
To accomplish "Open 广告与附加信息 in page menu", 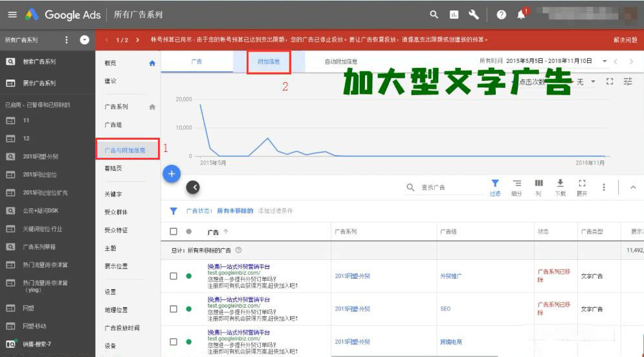I will [x=125, y=150].
